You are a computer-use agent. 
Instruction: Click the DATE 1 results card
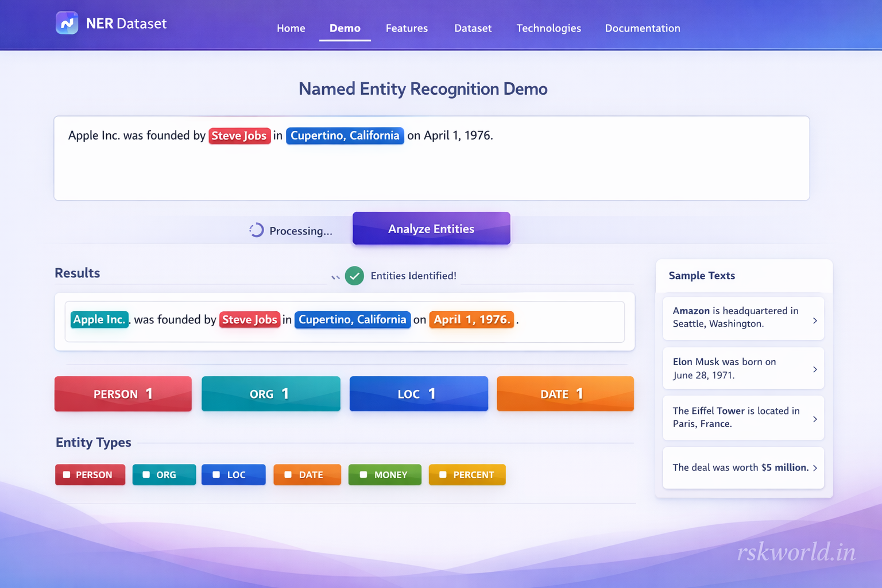[564, 394]
